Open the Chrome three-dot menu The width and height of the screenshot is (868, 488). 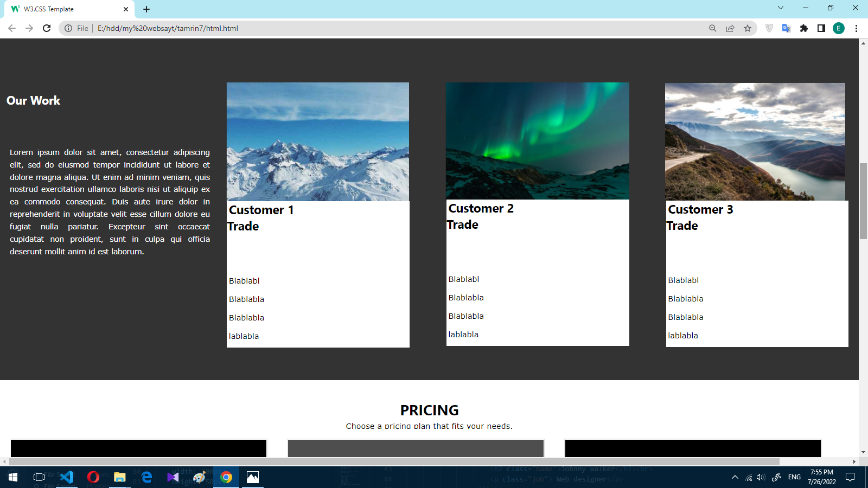coord(856,28)
